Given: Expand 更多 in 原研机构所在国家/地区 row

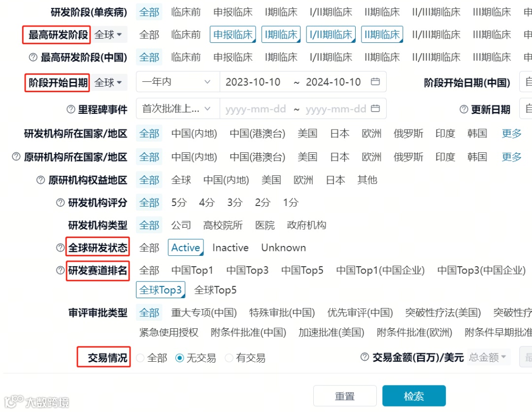Looking at the screenshot, I should click(x=511, y=157).
